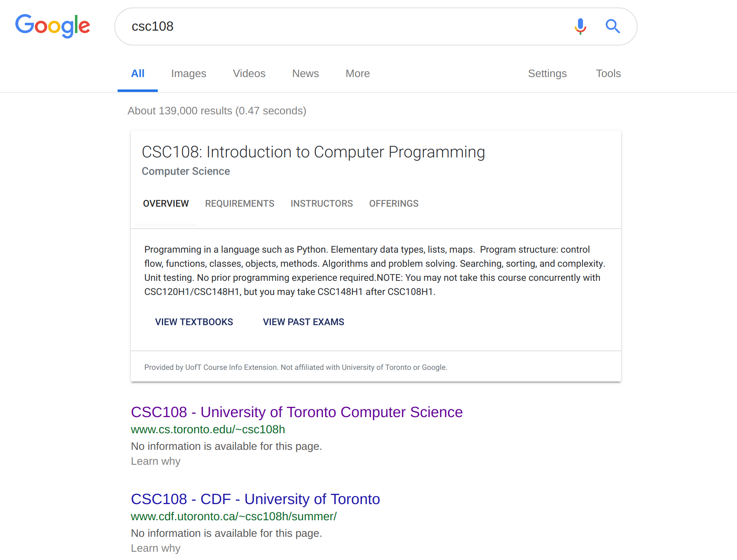
Task: Click Learn why under the cdf.utoronto.ca result
Action: [156, 548]
